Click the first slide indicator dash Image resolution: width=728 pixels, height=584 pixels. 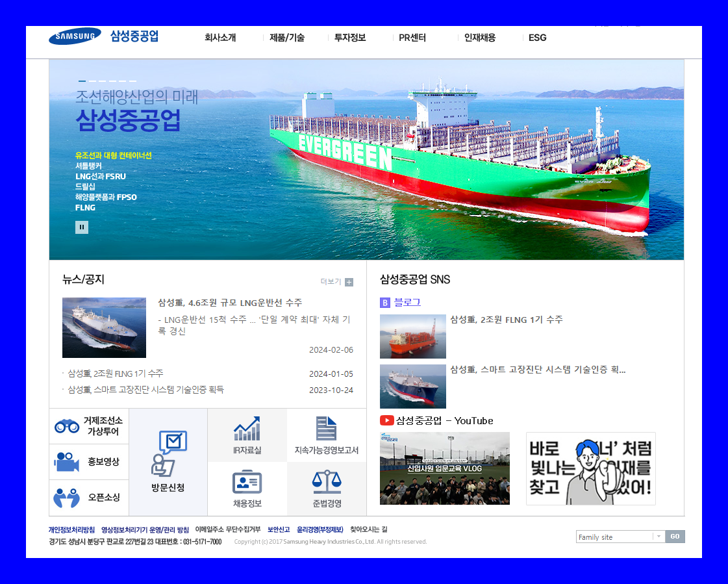click(82, 81)
